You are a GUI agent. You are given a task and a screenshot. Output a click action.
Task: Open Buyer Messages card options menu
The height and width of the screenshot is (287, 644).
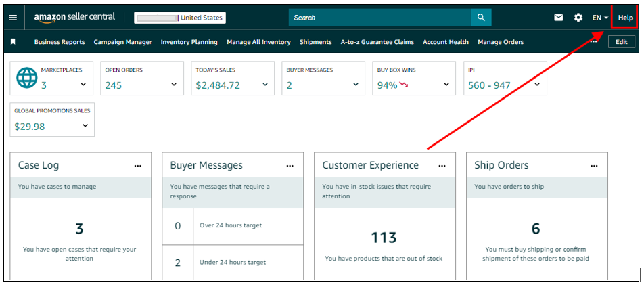click(x=290, y=166)
